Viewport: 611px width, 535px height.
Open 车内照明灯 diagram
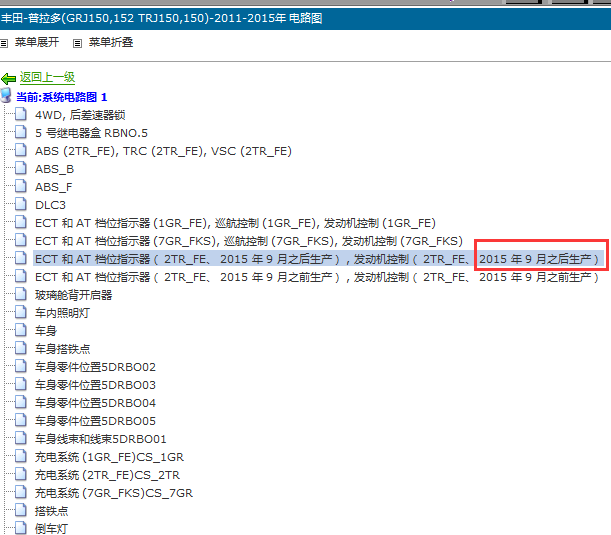tap(62, 313)
